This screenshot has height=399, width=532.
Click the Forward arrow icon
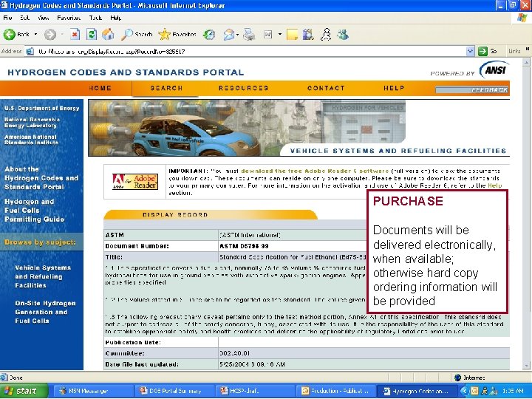point(50,34)
